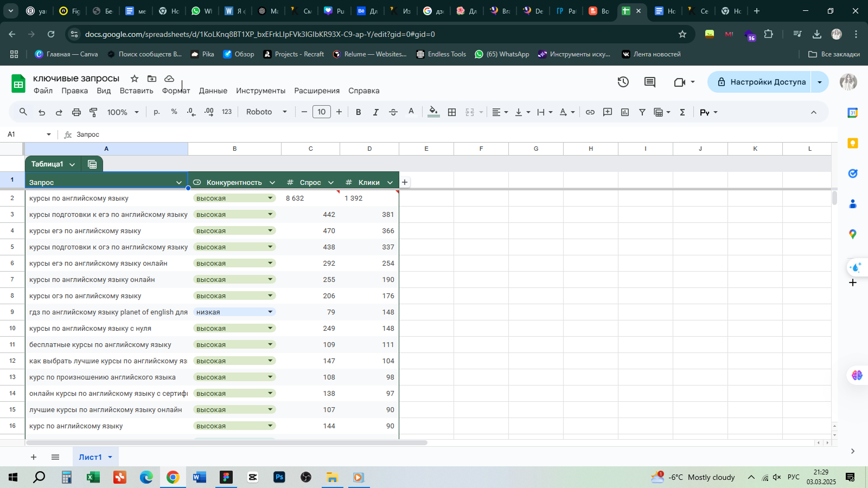Insert a chart from toolbar
Viewport: 868px width, 488px height.
(625, 112)
